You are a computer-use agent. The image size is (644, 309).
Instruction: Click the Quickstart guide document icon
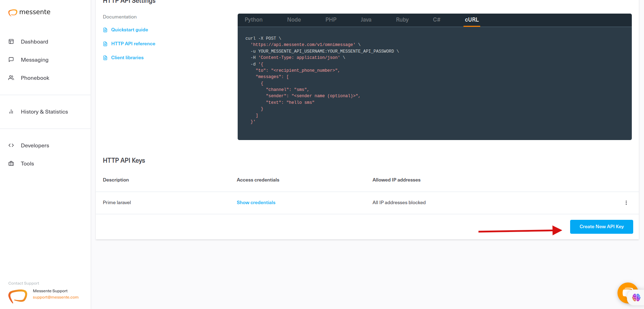[105, 30]
